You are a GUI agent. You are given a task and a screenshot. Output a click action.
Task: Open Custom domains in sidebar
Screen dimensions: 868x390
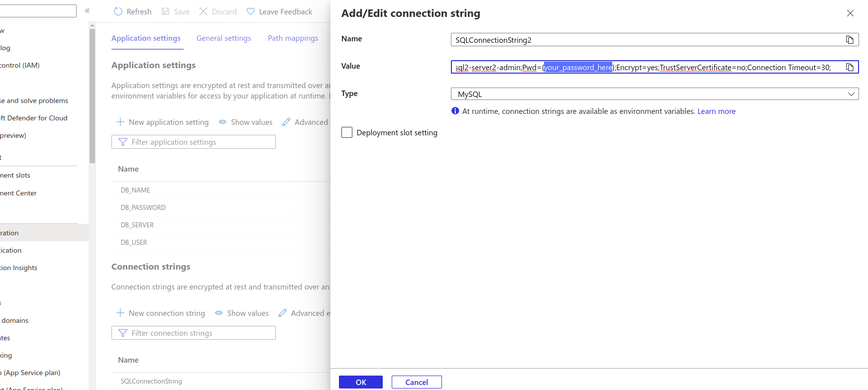pos(14,320)
